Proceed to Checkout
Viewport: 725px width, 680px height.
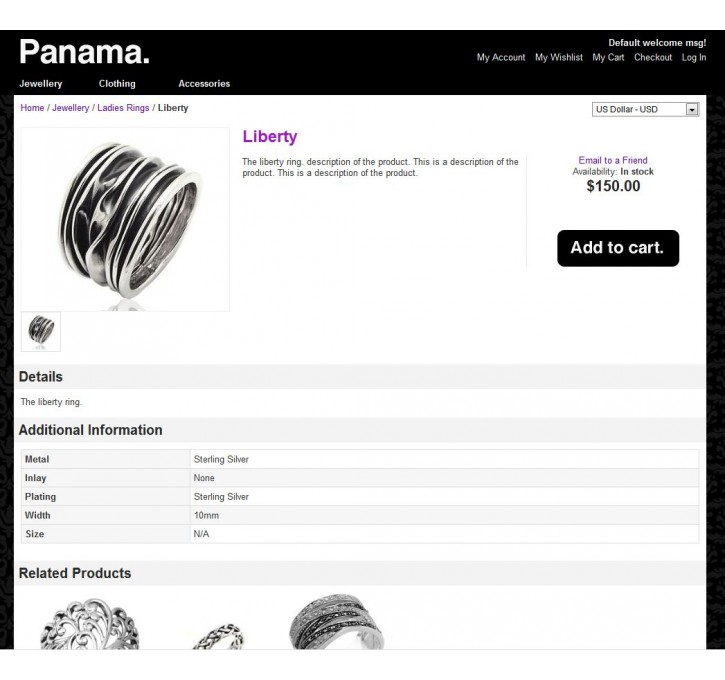click(653, 57)
